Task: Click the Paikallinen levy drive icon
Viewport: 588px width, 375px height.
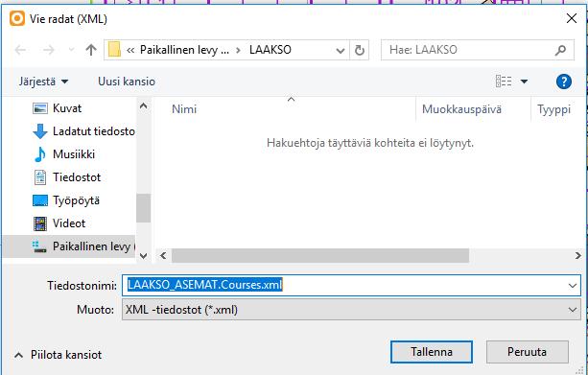Action: [39, 246]
